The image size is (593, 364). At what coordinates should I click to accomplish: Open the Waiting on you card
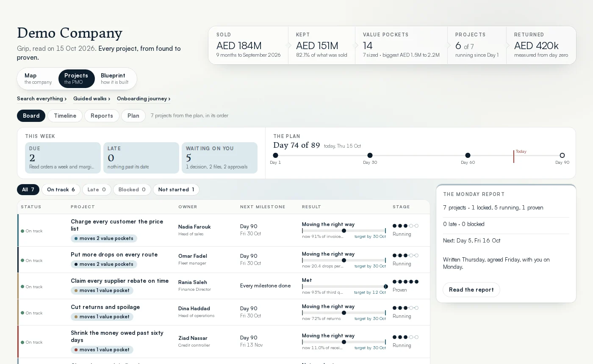pos(219,158)
